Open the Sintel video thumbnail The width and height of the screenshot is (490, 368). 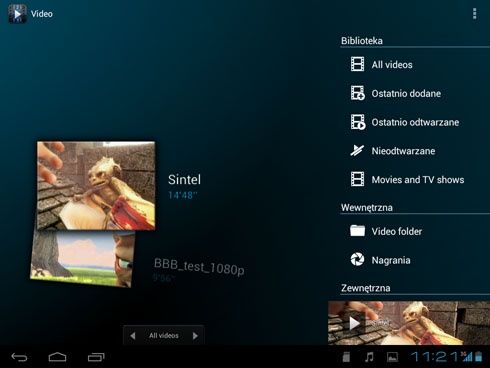96,185
